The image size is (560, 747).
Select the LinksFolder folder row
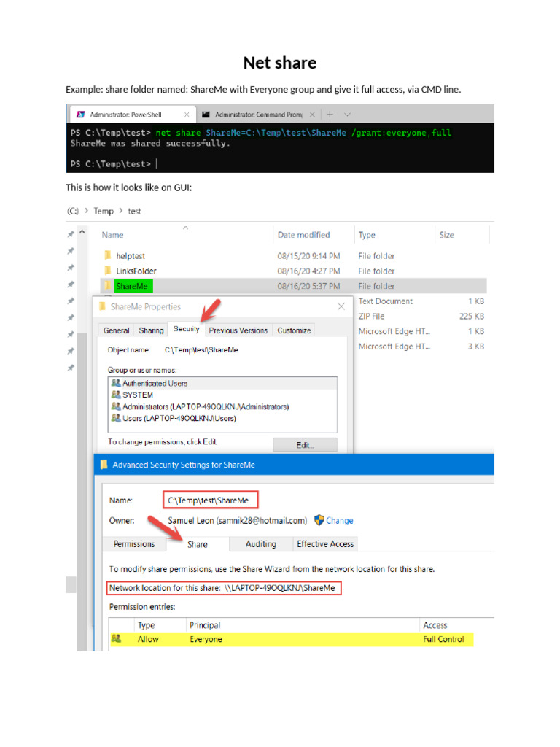pos(294,271)
